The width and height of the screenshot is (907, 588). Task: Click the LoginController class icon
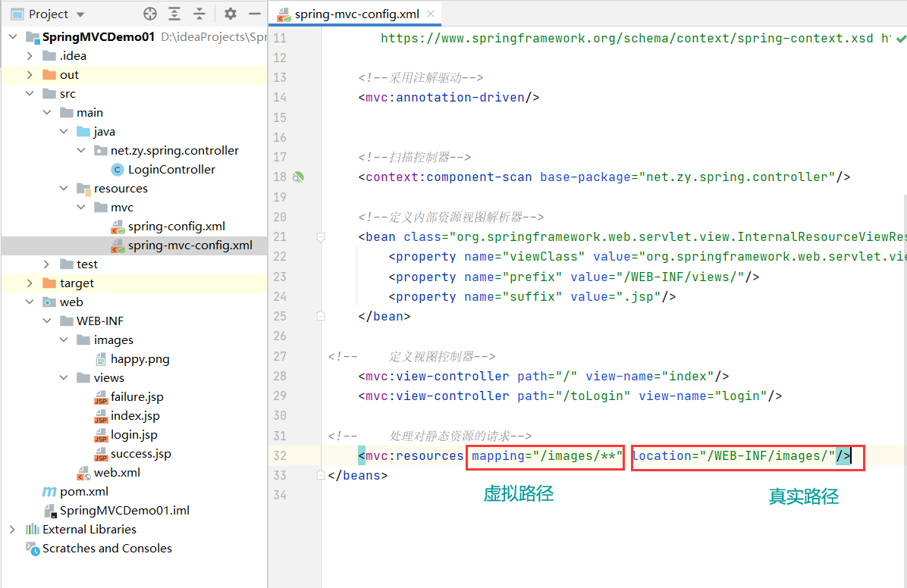coord(118,170)
